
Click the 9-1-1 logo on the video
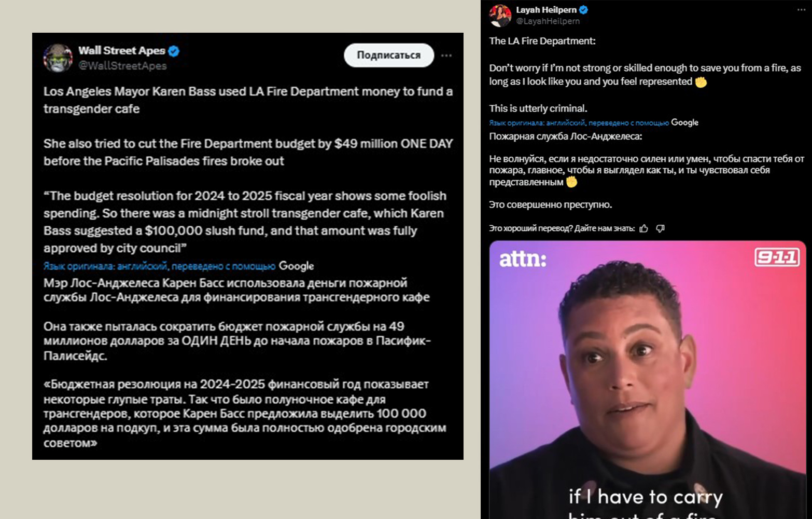(x=777, y=257)
